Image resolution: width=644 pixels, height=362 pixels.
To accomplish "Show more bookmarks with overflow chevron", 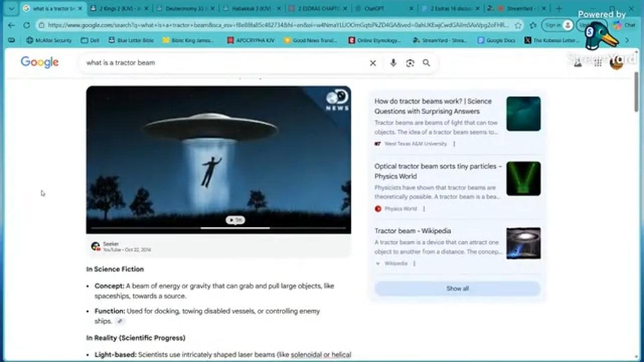I will 627,40.
